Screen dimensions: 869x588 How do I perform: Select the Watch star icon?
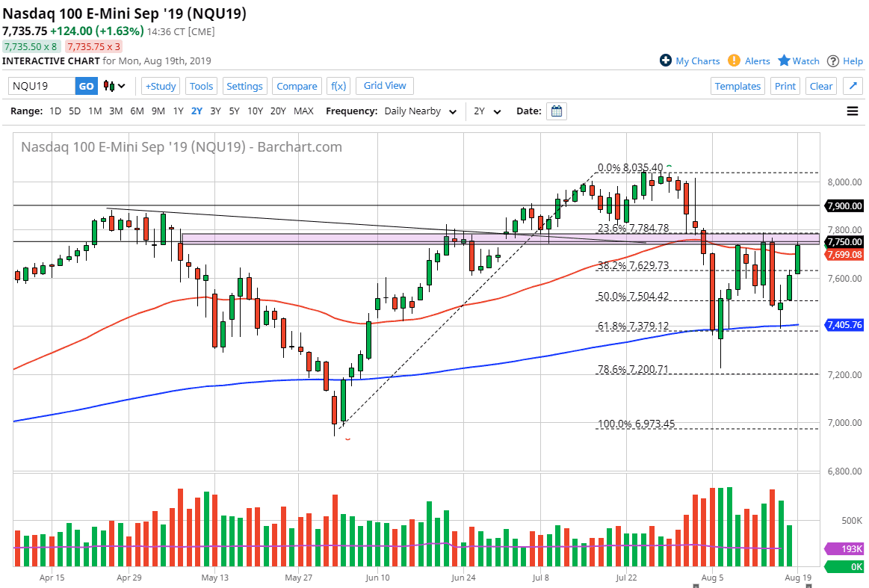coord(782,61)
